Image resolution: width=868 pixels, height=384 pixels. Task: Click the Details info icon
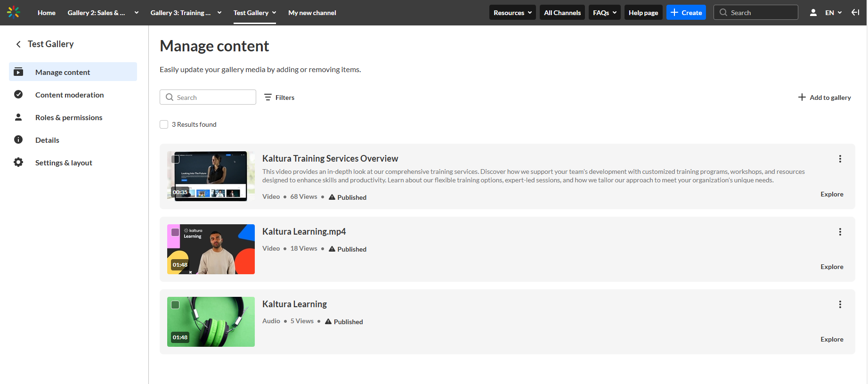tap(18, 139)
